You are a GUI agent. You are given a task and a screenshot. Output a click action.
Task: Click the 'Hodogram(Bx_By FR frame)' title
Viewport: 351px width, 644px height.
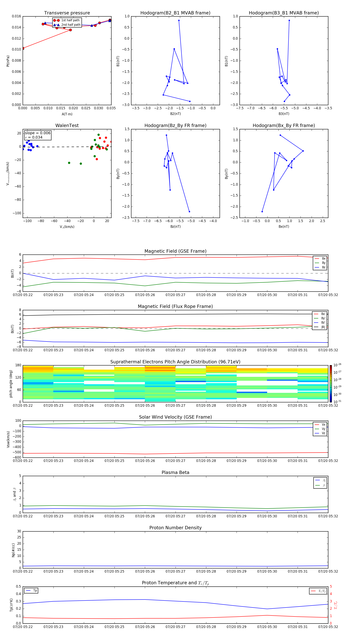(x=284, y=125)
